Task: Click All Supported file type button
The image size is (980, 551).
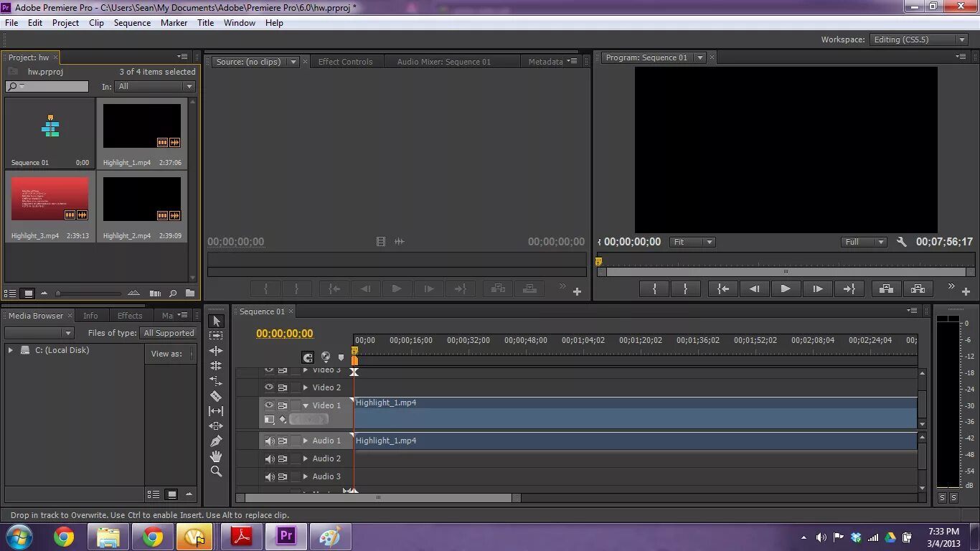Action: 169,333
